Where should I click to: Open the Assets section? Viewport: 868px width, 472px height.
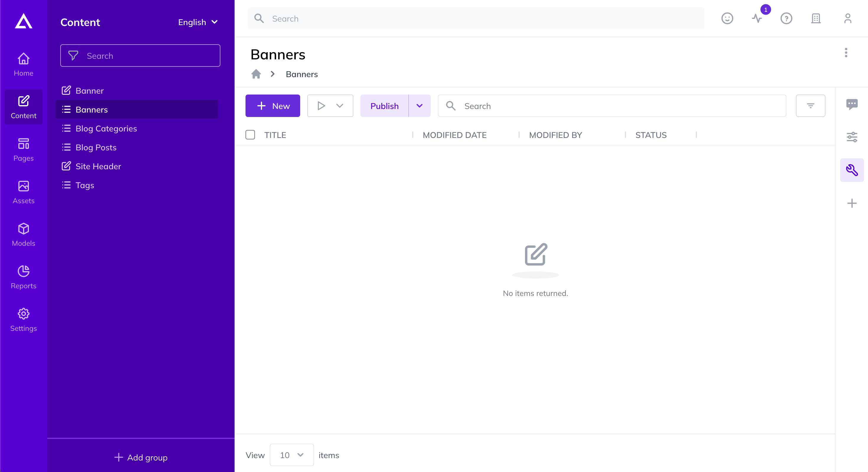pyautogui.click(x=24, y=192)
